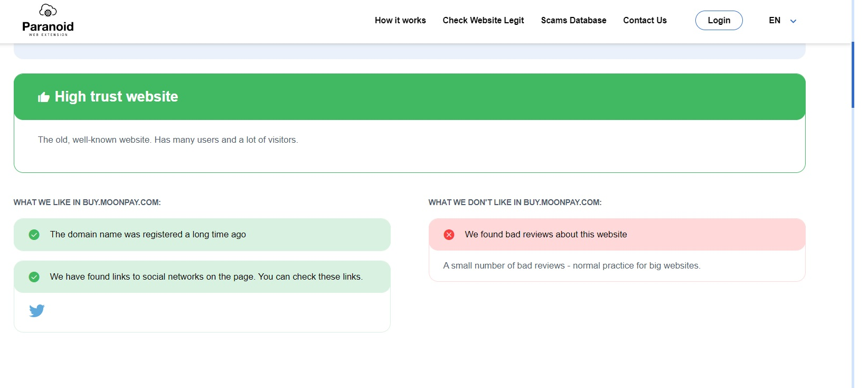The image size is (868, 388).
Task: Click green checkmark beside domain registered message
Action: (34, 235)
